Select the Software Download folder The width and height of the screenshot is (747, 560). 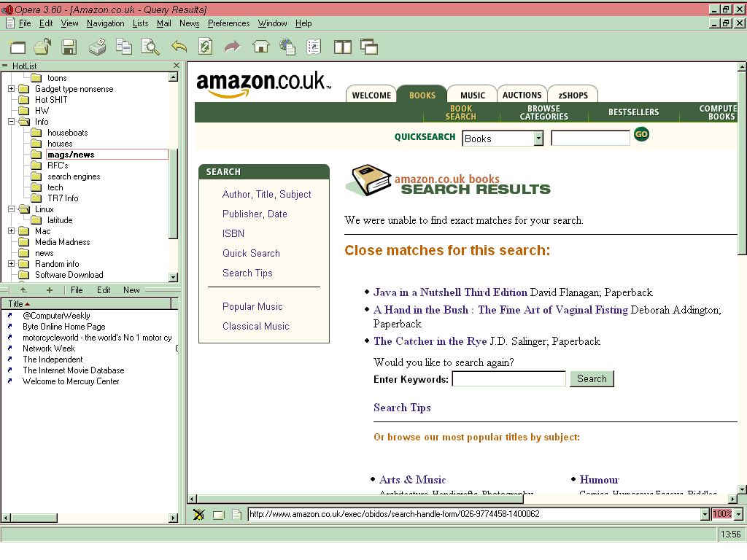pos(69,275)
